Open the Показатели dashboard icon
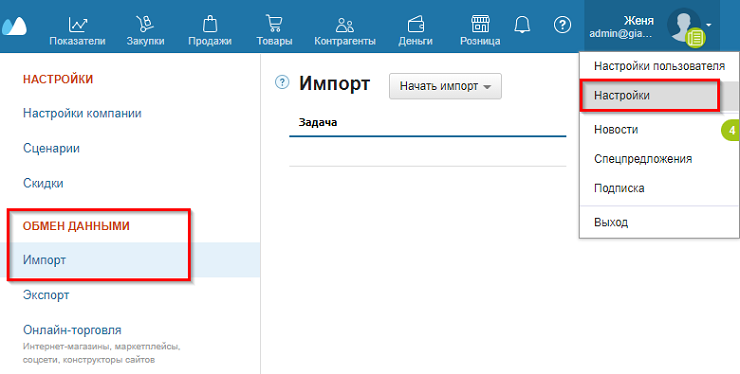This screenshot has width=740, height=374. click(x=77, y=25)
